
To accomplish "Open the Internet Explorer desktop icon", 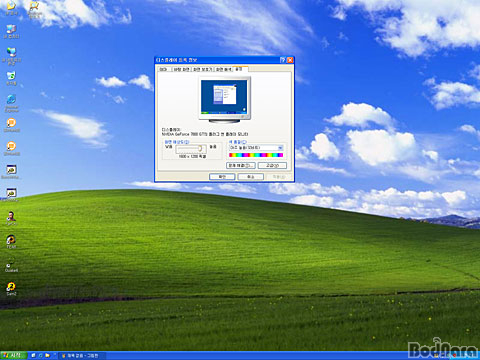I will [11, 103].
